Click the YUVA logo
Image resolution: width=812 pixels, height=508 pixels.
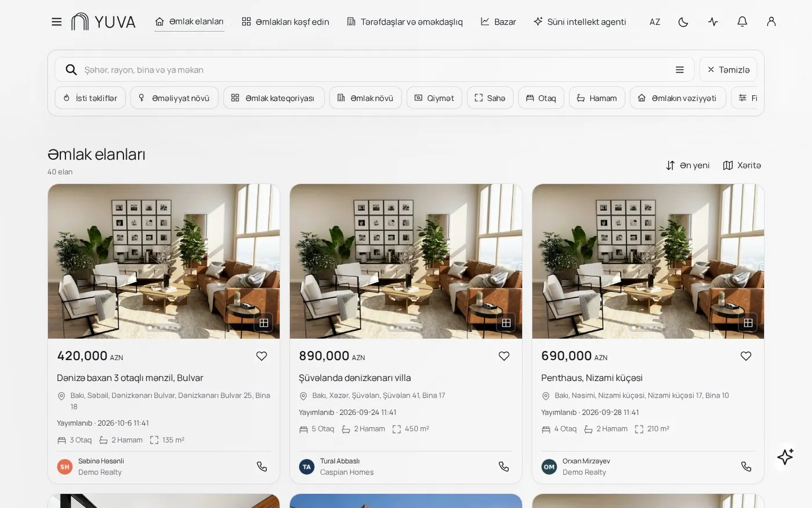[103, 22]
